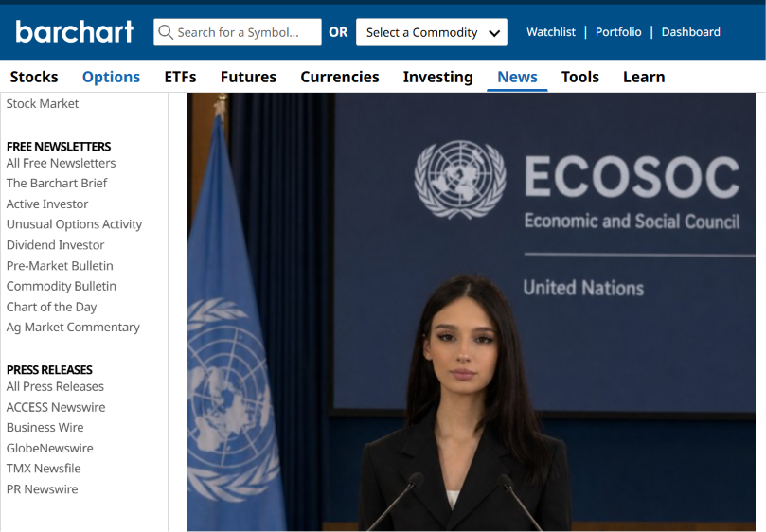
Task: Open Active Investor newsletter
Action: [47, 204]
